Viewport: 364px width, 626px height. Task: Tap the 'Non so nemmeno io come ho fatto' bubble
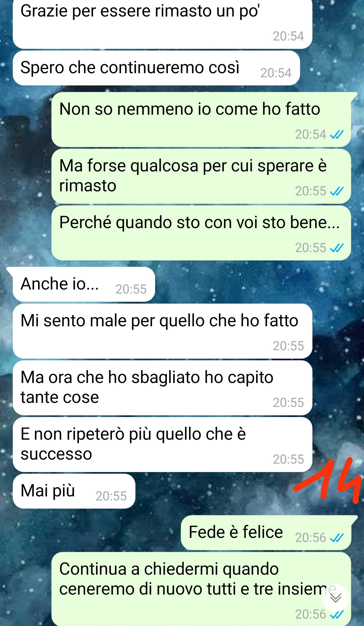201,119
